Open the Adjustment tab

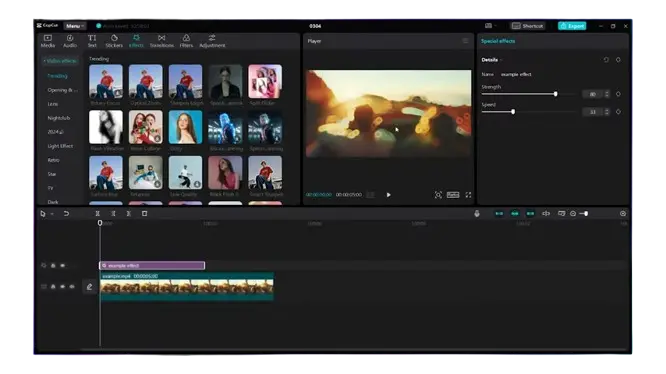[x=212, y=41]
